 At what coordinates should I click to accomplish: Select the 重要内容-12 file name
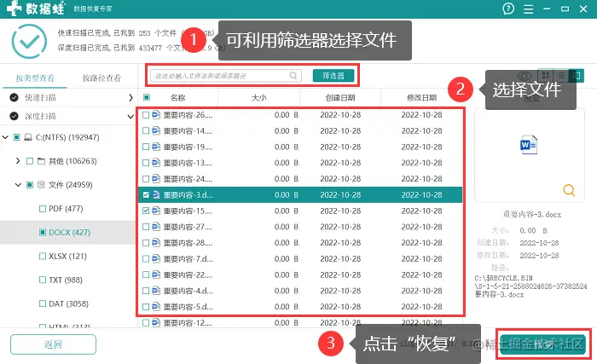188,323
